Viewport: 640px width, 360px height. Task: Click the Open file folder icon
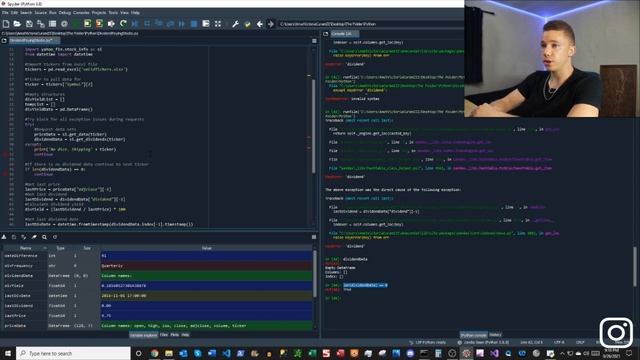tap(17, 24)
